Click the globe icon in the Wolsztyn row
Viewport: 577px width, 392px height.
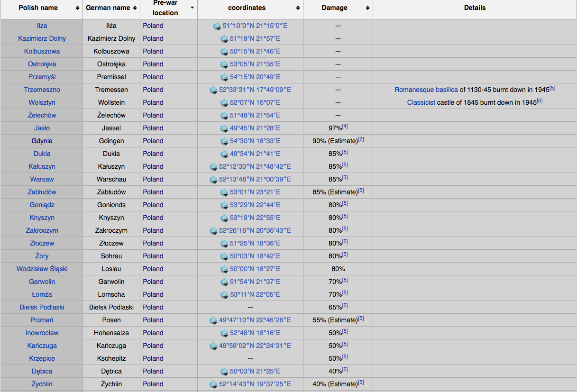click(x=224, y=103)
